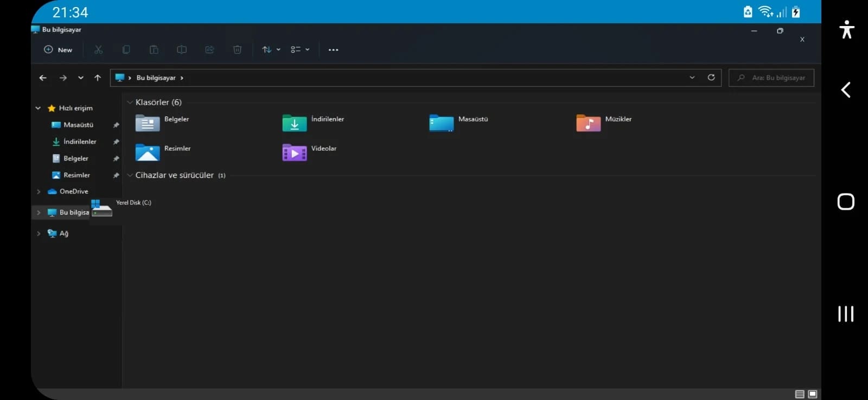868x400 pixels.
Task: Go up one level with up arrow
Action: click(98, 78)
